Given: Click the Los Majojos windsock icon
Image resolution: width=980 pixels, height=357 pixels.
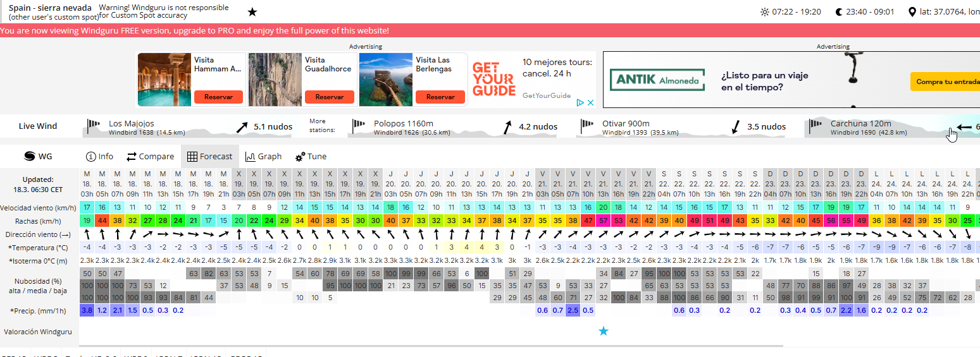Looking at the screenshot, I should coord(94,124).
